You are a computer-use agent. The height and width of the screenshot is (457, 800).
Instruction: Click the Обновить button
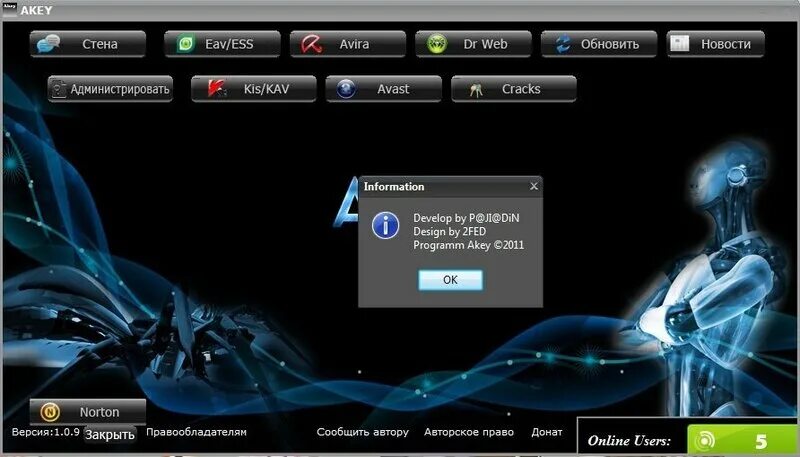click(599, 44)
